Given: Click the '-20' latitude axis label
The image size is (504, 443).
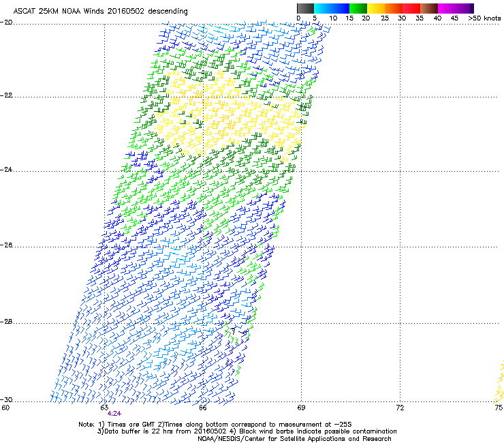Looking at the screenshot, I should [6, 22].
